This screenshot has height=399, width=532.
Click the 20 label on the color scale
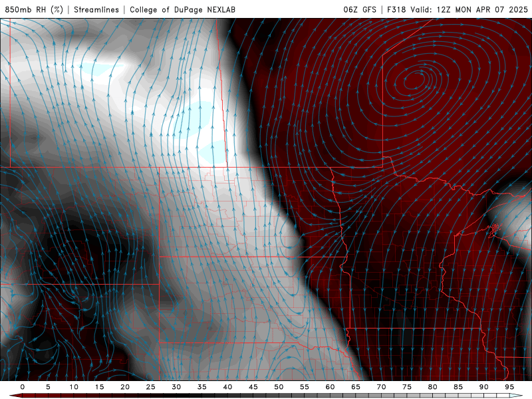click(x=125, y=387)
